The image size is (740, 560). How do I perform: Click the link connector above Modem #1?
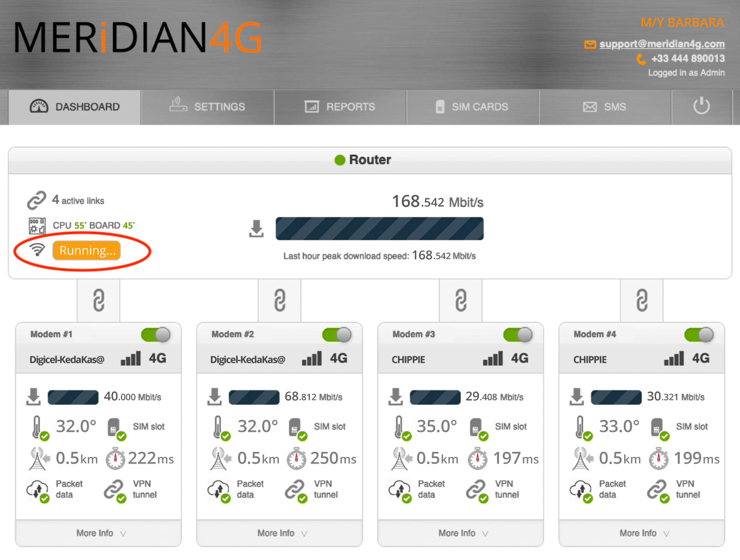coord(99,301)
